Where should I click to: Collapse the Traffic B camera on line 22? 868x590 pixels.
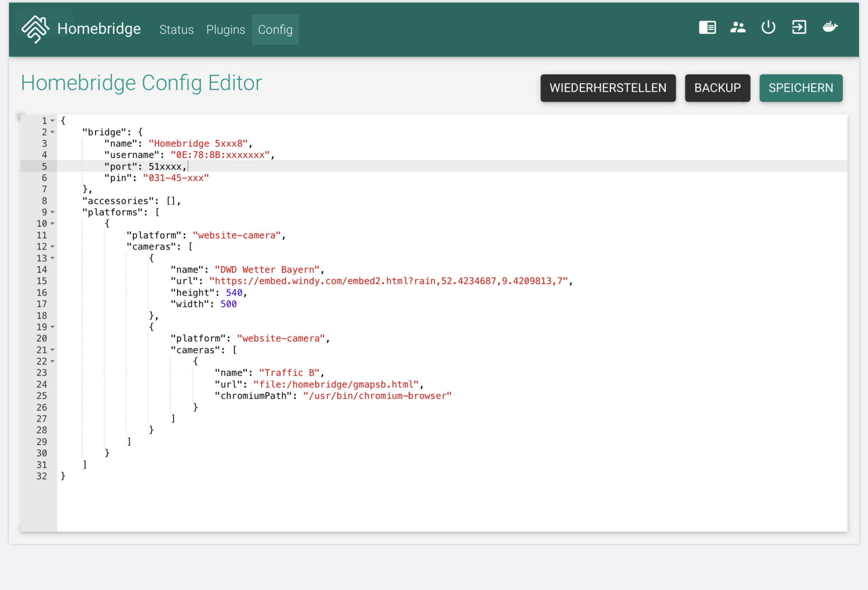click(53, 362)
